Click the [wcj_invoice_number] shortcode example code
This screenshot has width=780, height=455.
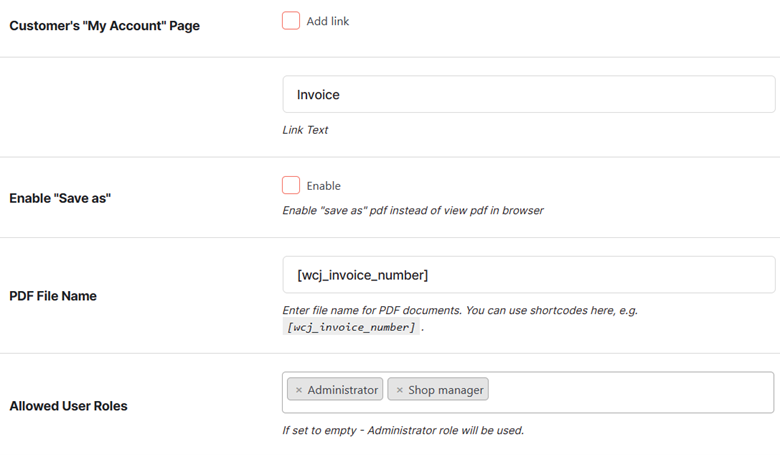click(x=351, y=327)
